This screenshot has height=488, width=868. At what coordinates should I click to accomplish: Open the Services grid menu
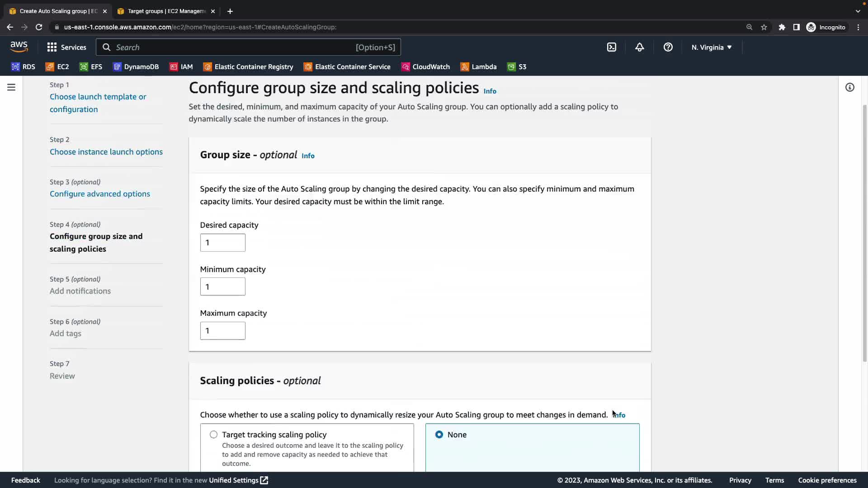pyautogui.click(x=66, y=47)
